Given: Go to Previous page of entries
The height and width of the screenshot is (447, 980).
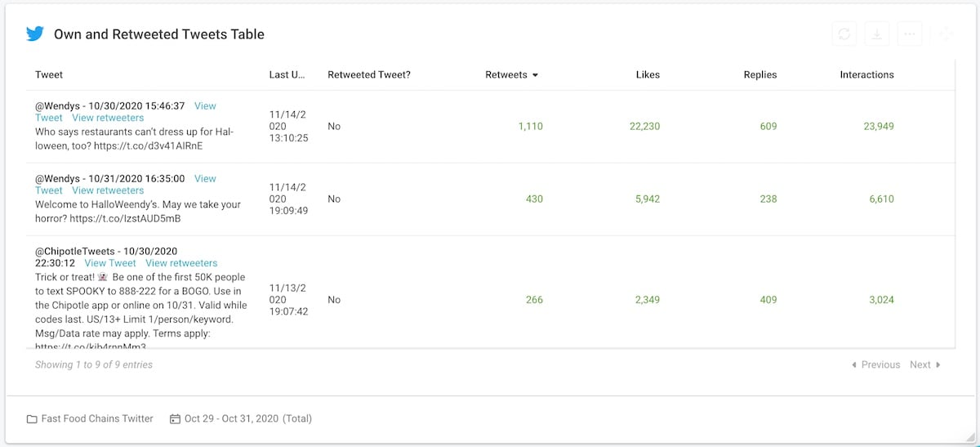Looking at the screenshot, I should pos(875,364).
